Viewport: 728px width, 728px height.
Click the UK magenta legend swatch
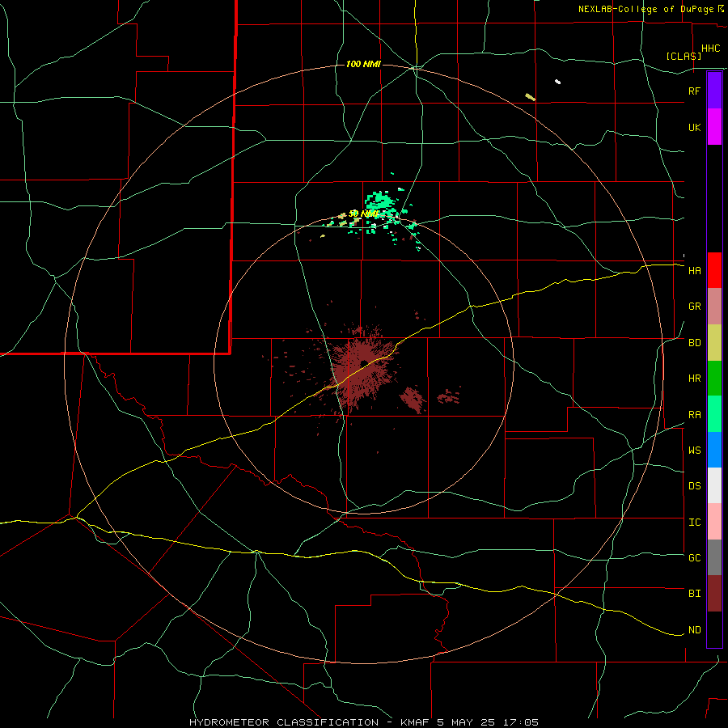(x=714, y=127)
